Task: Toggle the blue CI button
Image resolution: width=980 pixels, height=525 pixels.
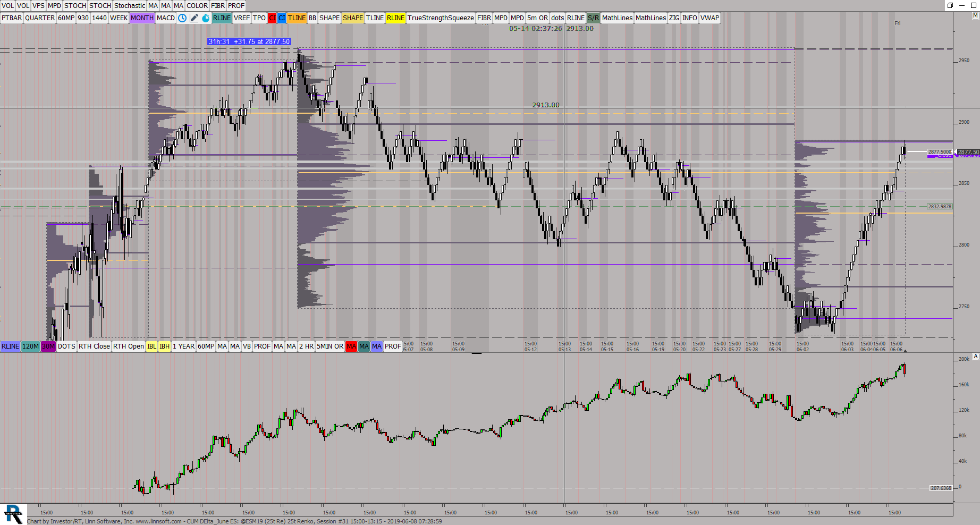Action: [x=282, y=18]
